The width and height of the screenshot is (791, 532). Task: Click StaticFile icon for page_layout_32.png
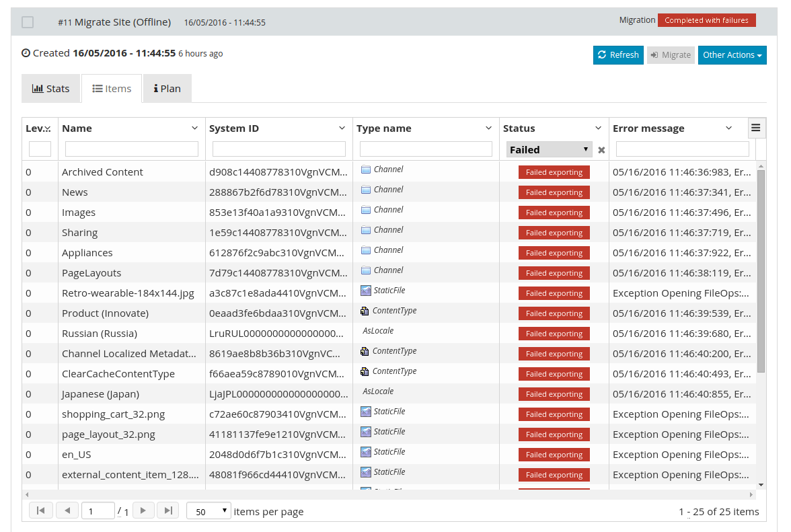[x=366, y=432]
